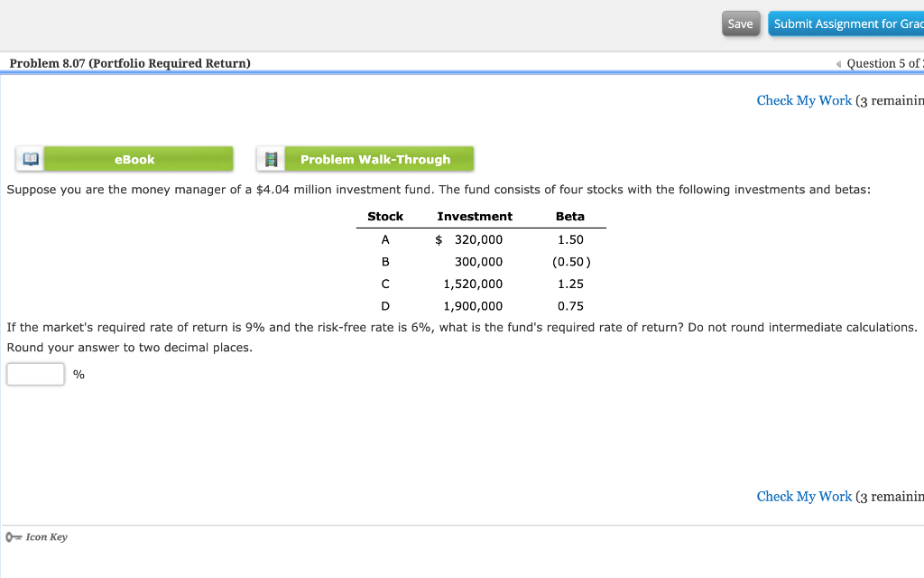Click Stock B row label

click(x=385, y=262)
